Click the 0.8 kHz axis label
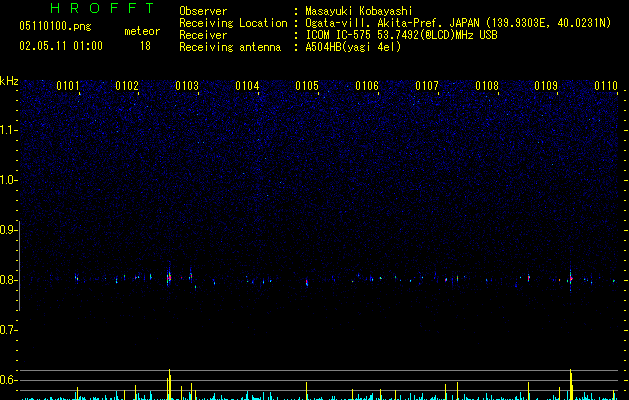Screen dimensions: 629x400 click(x=9, y=280)
